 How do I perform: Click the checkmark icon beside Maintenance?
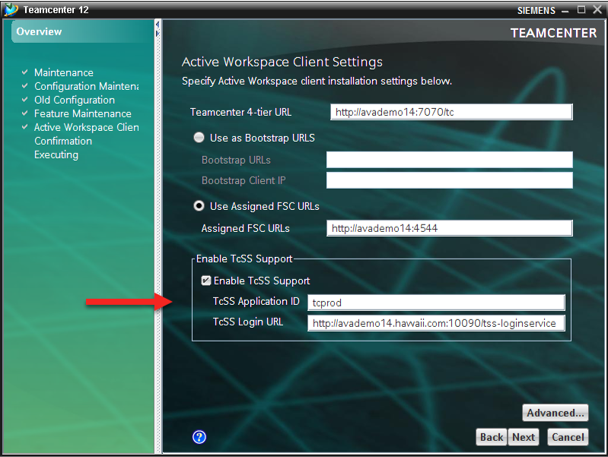click(x=24, y=73)
